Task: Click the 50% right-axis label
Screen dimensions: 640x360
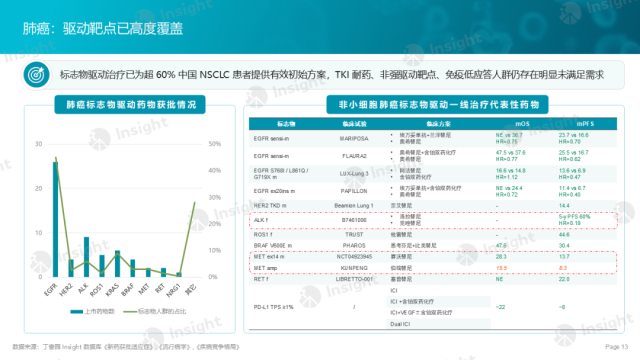Action: pyautogui.click(x=214, y=144)
